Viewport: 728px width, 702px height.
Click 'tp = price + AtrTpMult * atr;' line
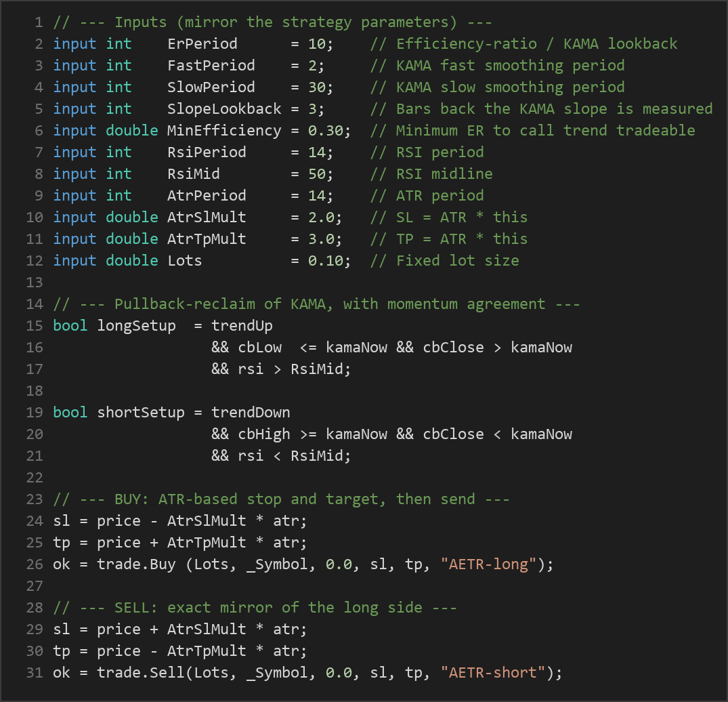click(180, 543)
